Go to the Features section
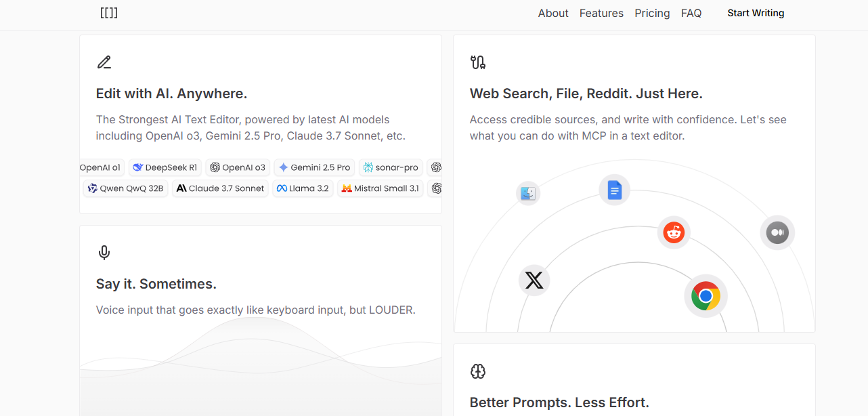The height and width of the screenshot is (416, 868). coord(601,14)
